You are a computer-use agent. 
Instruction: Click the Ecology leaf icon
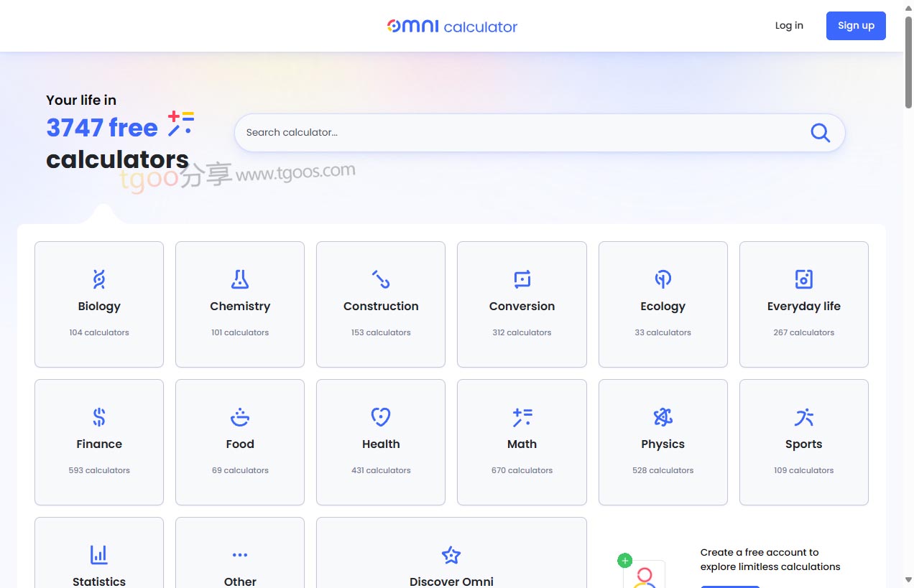pos(663,279)
